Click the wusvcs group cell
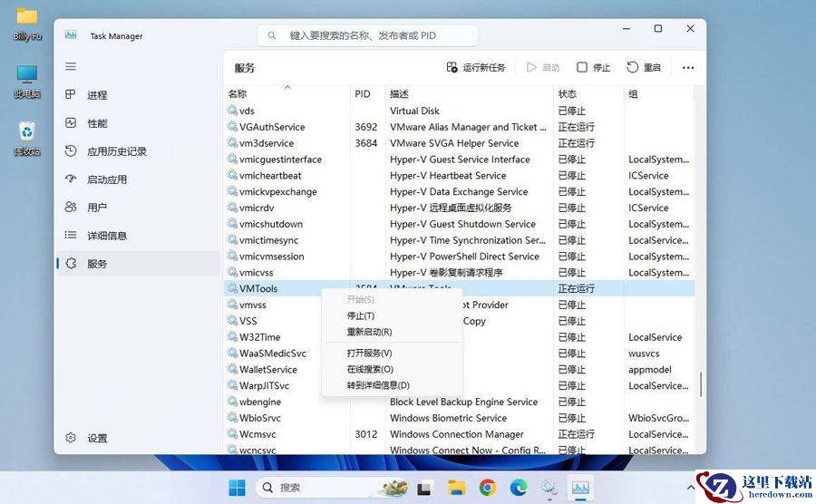 644,354
